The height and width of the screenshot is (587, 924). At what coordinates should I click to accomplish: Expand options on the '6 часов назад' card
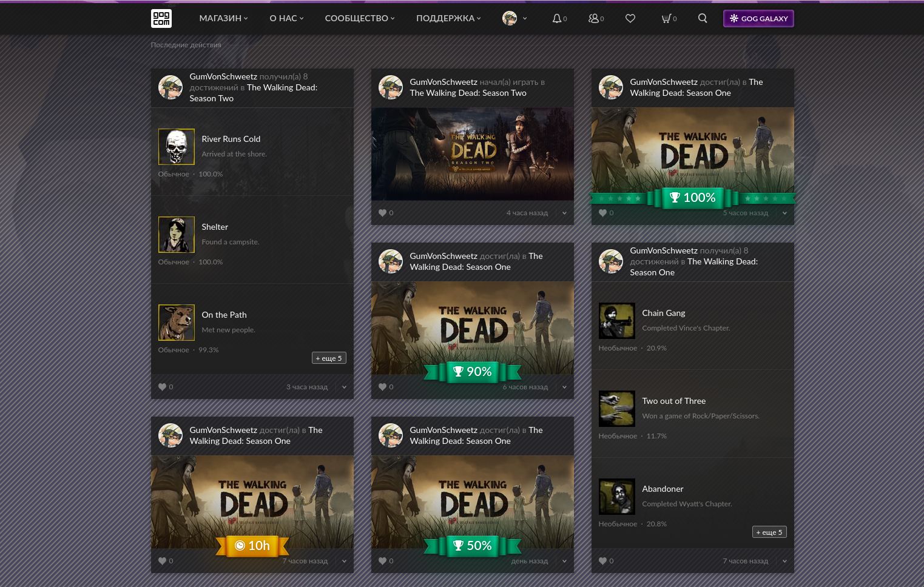click(564, 387)
